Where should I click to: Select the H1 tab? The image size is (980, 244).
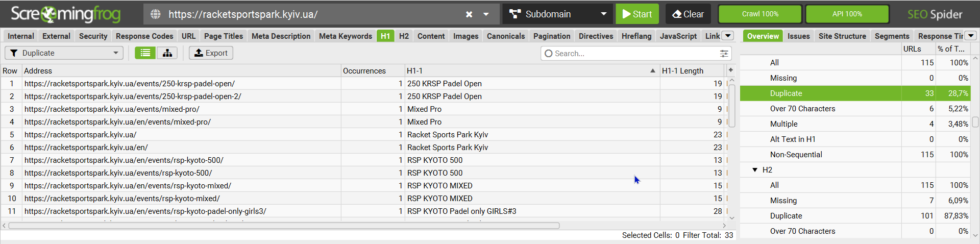(x=385, y=36)
